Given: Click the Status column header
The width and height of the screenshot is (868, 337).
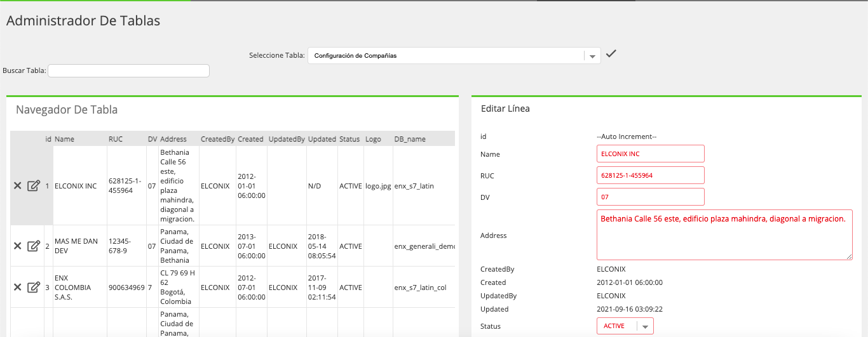Looking at the screenshot, I should pyautogui.click(x=349, y=139).
